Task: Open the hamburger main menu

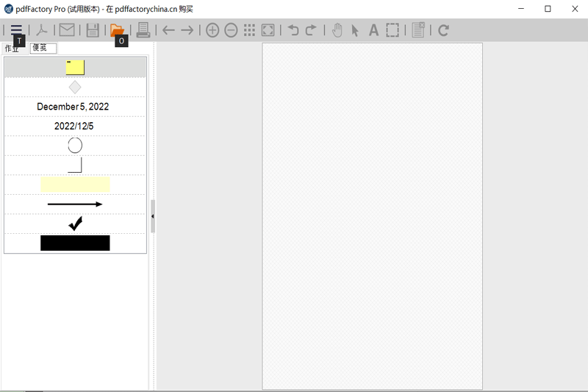Action: (16, 29)
